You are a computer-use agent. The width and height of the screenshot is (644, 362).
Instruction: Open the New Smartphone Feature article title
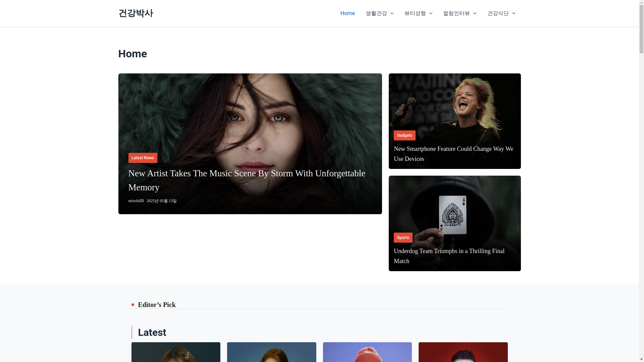(x=453, y=154)
